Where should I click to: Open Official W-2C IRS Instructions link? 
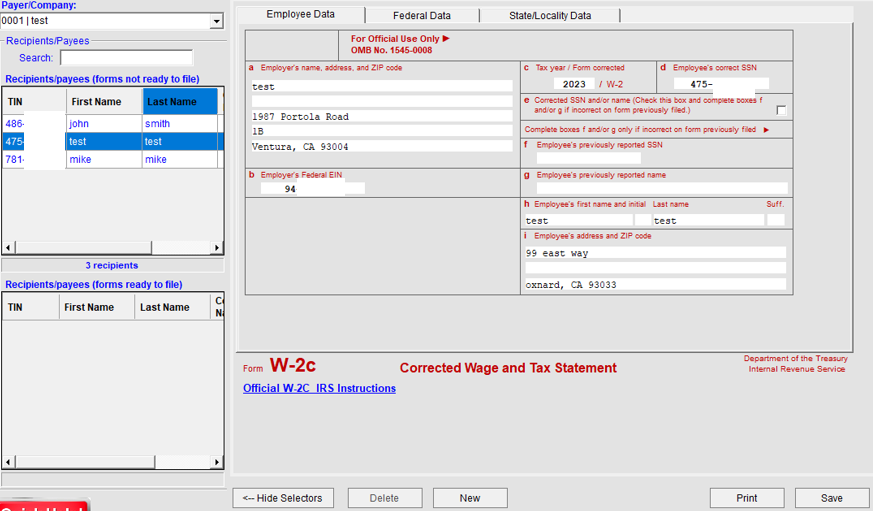[x=319, y=388]
